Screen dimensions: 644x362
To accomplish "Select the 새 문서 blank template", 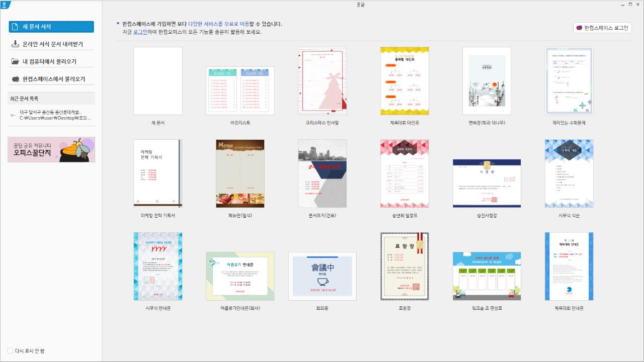I will [157, 80].
